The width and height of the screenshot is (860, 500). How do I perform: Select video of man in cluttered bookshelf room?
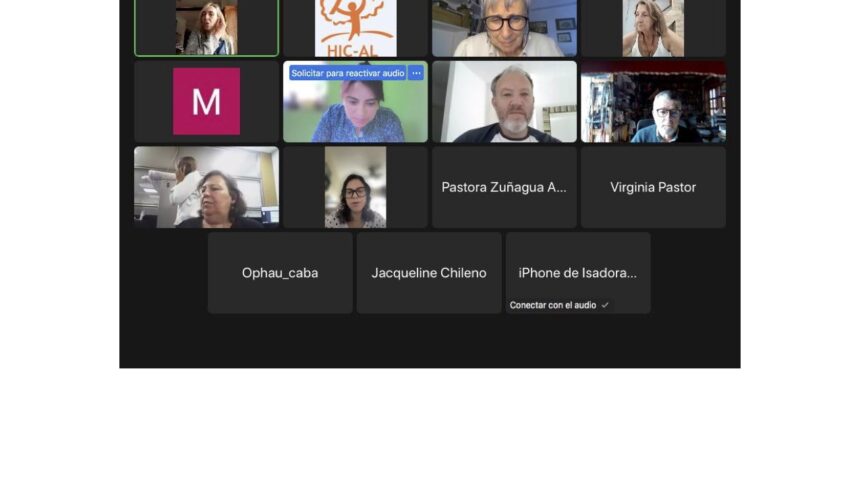pos(653,101)
